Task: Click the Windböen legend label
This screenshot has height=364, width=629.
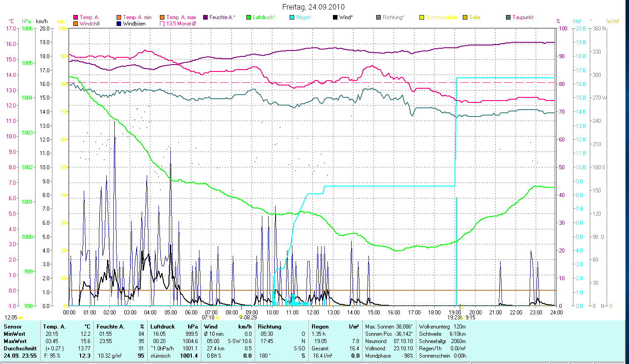Action: click(x=134, y=23)
